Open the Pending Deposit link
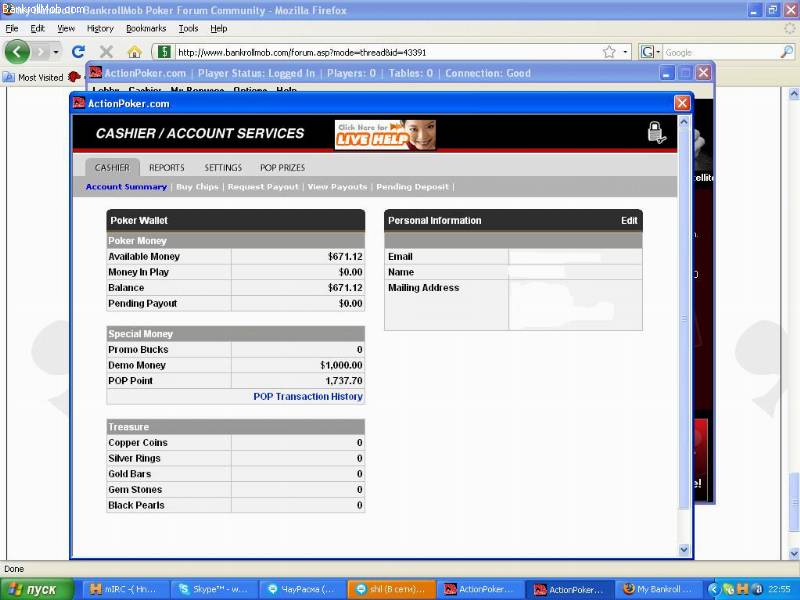The width and height of the screenshot is (800, 600). tap(412, 187)
